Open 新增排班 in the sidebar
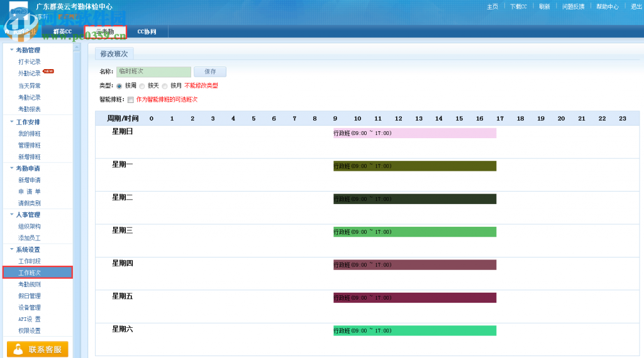This screenshot has height=358, width=644. 30,156
